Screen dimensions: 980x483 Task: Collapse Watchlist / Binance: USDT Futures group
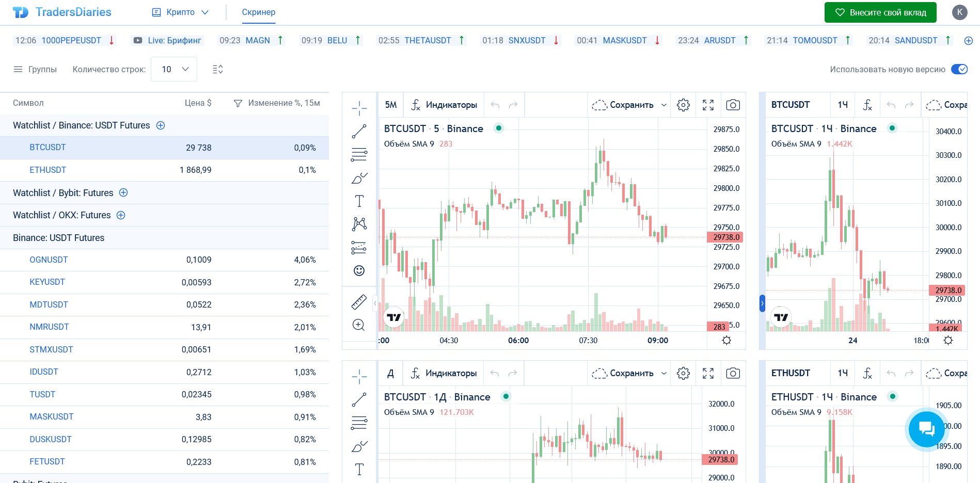[x=81, y=125]
